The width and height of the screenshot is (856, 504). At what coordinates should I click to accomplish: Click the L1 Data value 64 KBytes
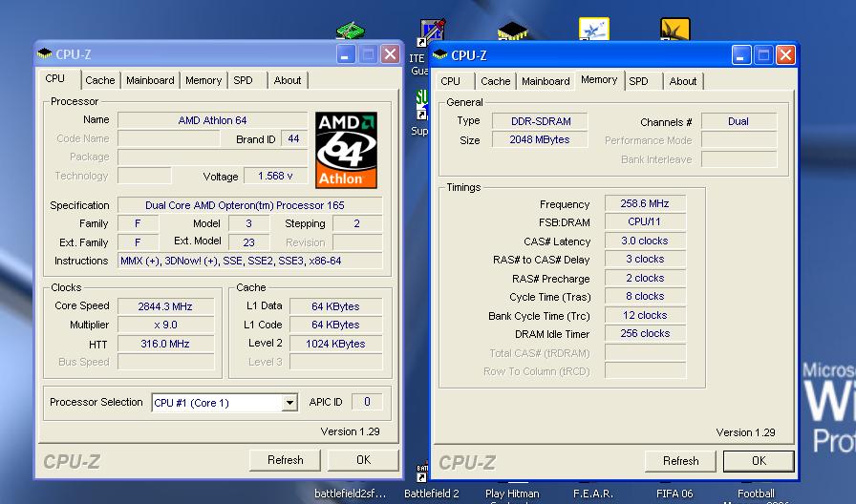tap(335, 306)
